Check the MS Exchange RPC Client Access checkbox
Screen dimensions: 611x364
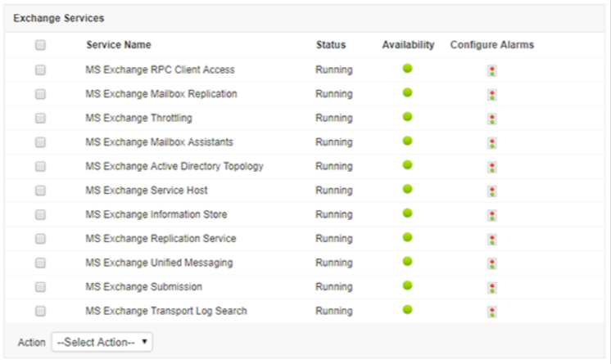(x=40, y=70)
